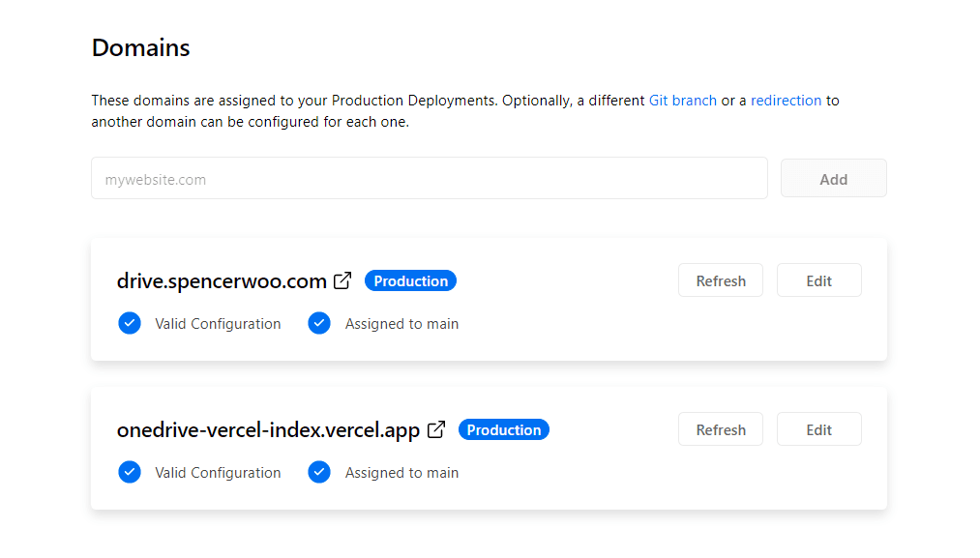980x558 pixels.
Task: Select the Domains page heading
Action: coord(140,47)
